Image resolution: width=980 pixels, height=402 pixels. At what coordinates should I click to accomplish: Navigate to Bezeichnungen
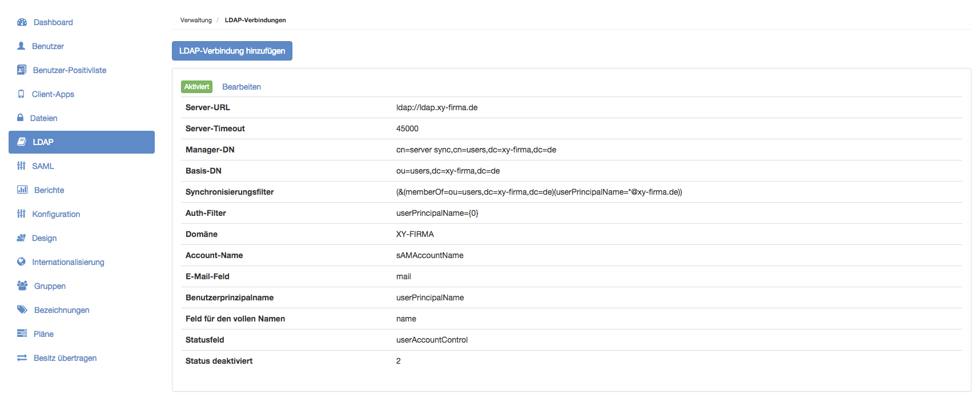[62, 310]
